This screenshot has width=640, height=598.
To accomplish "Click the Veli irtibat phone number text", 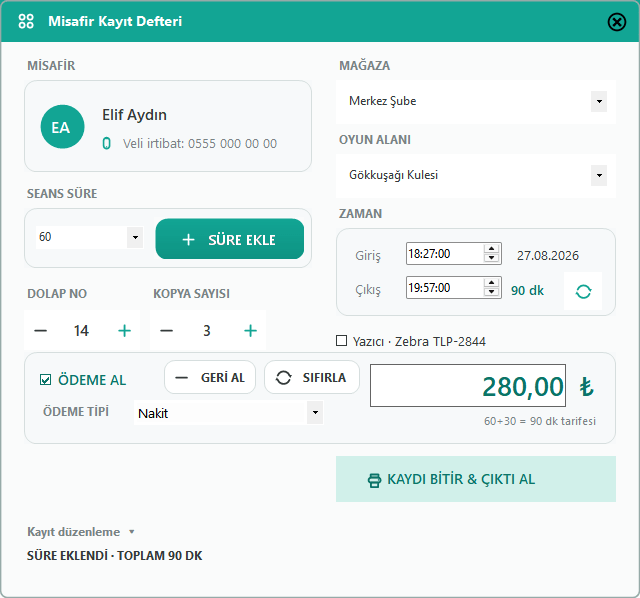I will [200, 144].
